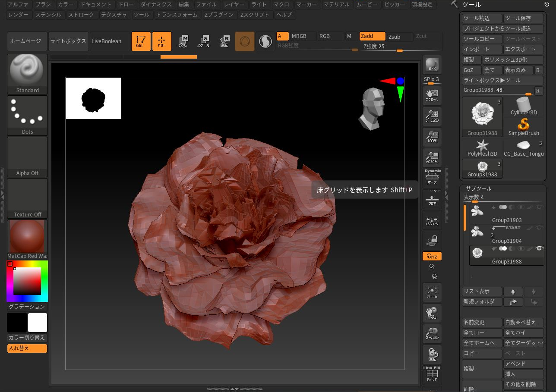Screen dimensions: 556x392
Task: Select Z-axis rotation icon below XYZ
Action: point(434,276)
